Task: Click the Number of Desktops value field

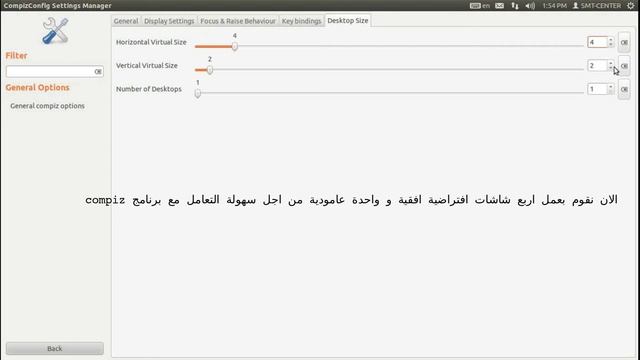Action: coord(597,89)
